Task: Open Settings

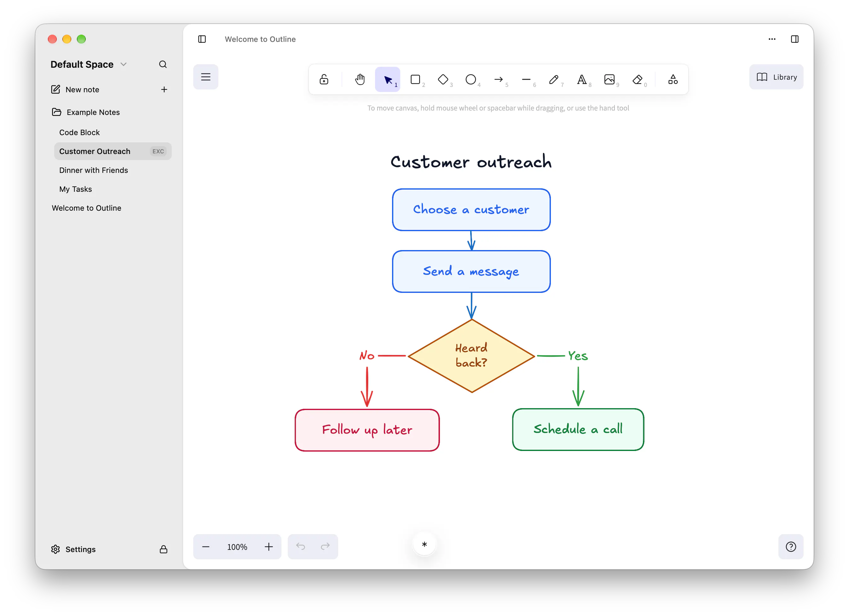Action: click(x=73, y=549)
